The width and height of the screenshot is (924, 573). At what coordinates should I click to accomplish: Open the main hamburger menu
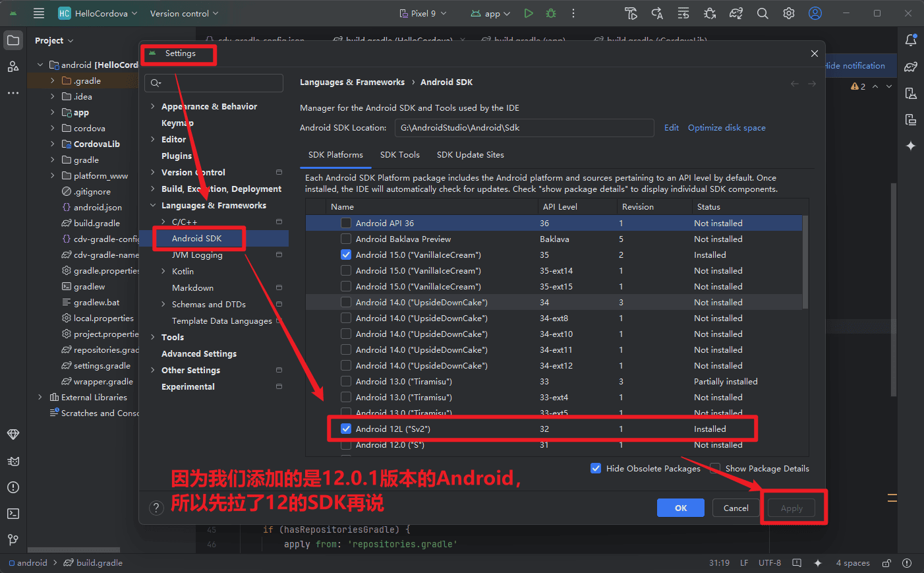click(x=39, y=13)
